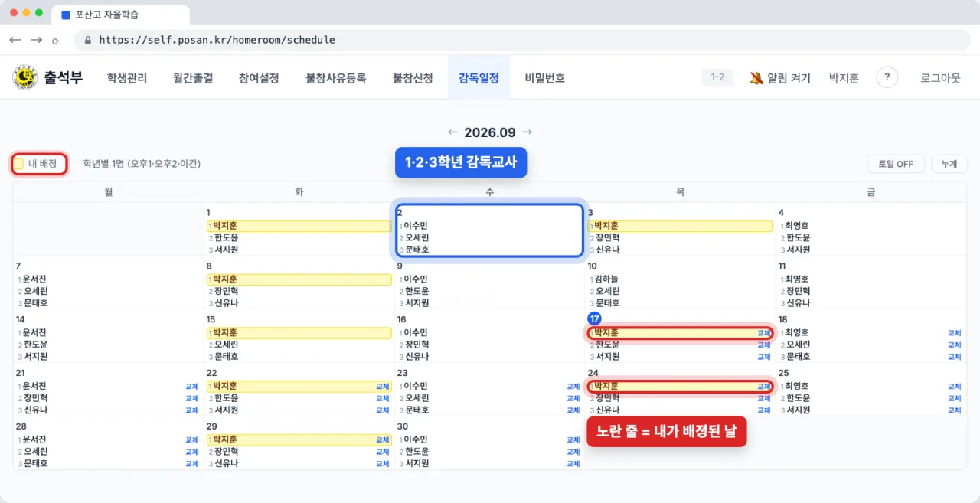Image resolution: width=980 pixels, height=503 pixels.
Task: Click 교체 for 최영호 on day 25
Action: 954,387
